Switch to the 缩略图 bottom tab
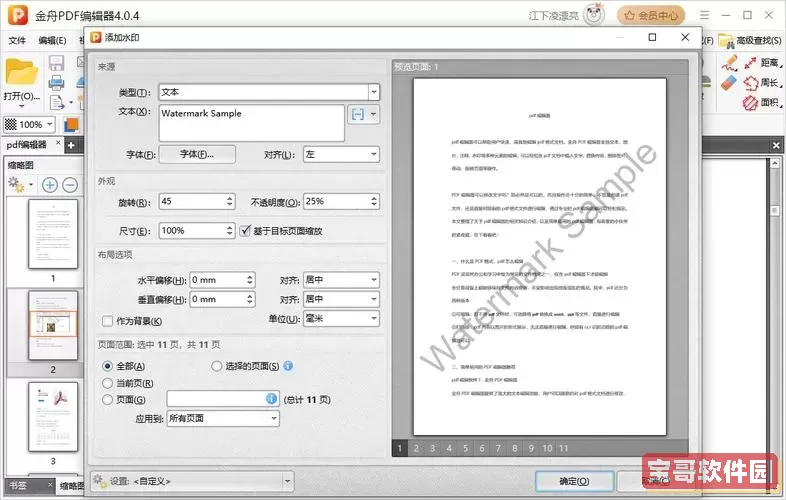The image size is (786, 500). coord(72,485)
